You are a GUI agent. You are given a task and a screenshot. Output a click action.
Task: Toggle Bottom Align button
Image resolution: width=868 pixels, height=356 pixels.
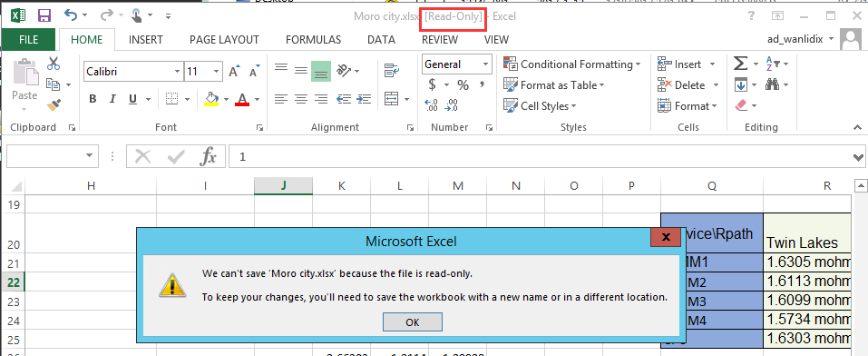(x=321, y=71)
